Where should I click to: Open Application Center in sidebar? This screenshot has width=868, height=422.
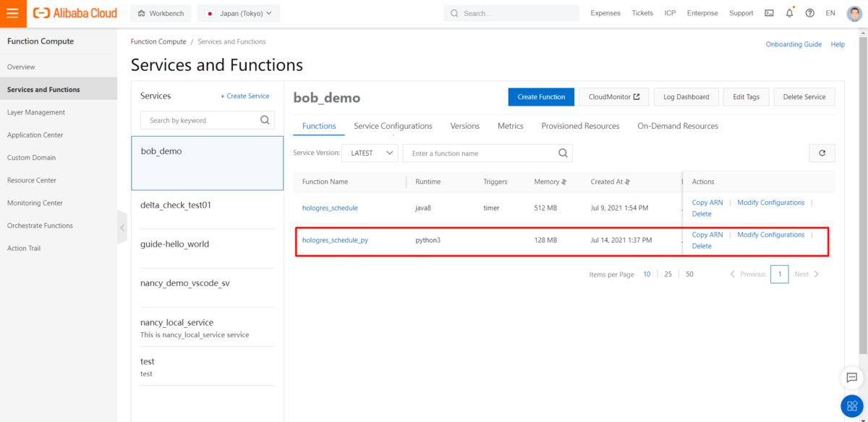pyautogui.click(x=35, y=135)
